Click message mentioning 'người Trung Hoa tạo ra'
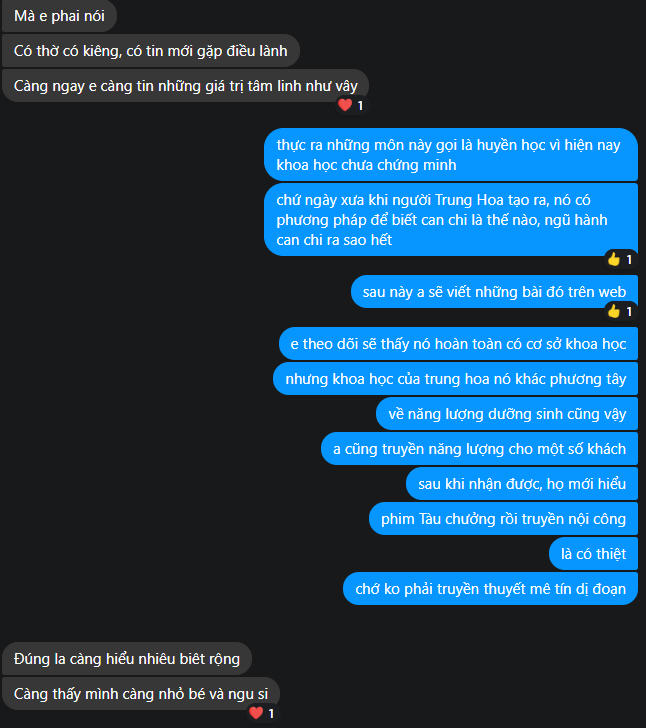This screenshot has width=646, height=728. click(x=451, y=220)
